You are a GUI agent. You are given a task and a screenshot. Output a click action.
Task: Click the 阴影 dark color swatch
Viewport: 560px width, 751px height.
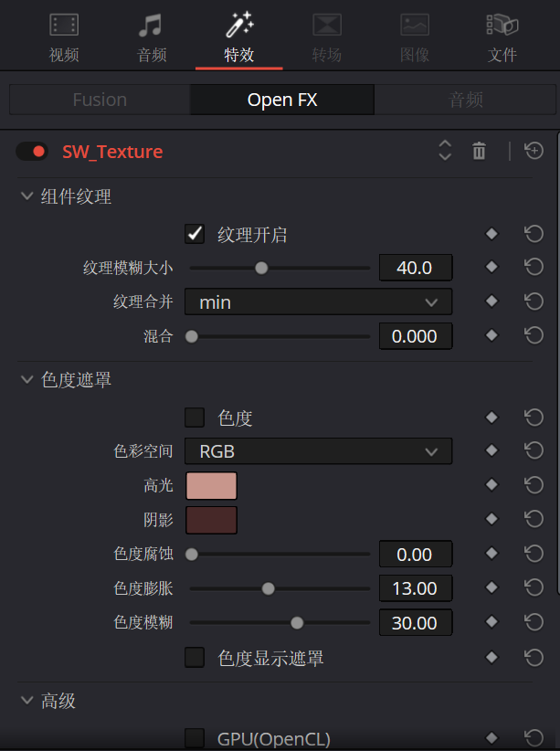pos(211,520)
